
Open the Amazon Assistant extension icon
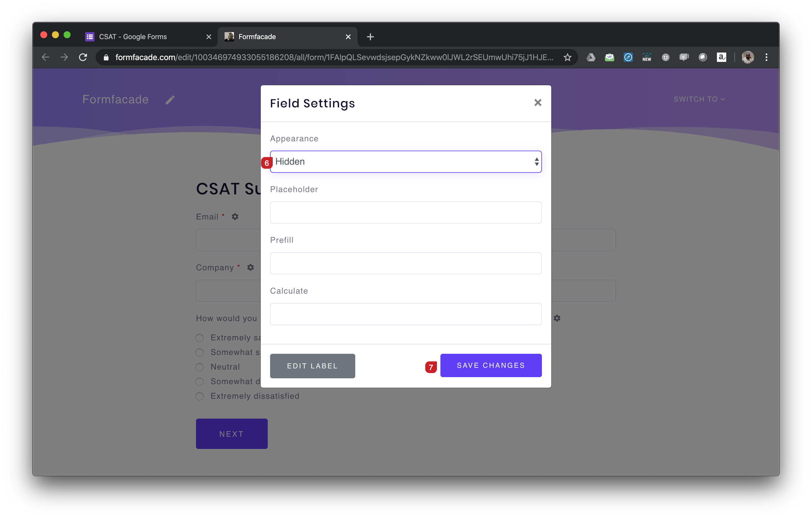coord(721,58)
